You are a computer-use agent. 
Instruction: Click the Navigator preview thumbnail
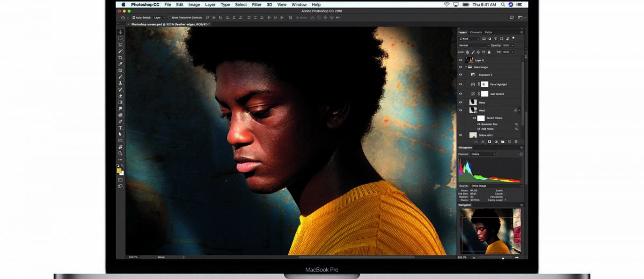point(491,231)
